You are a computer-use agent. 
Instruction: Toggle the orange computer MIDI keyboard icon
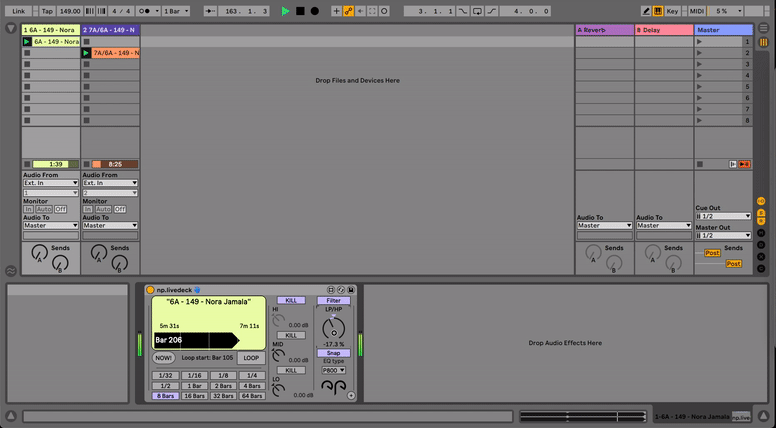coord(658,11)
